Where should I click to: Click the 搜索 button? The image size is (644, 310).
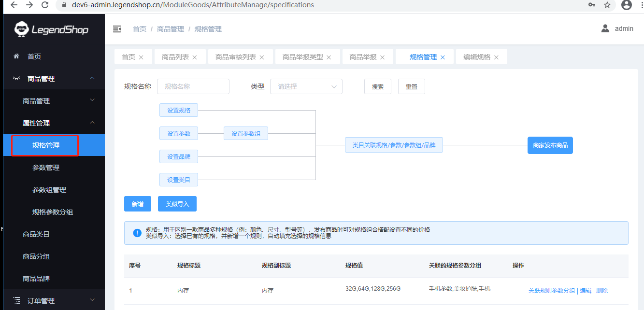[377, 86]
